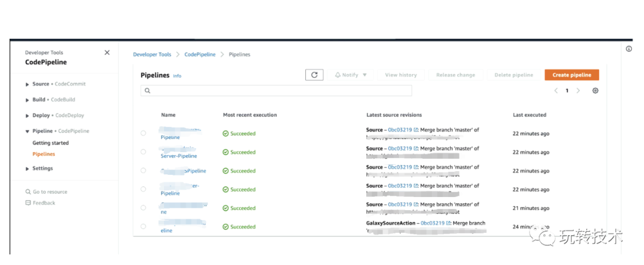
Task: Go to next page arrow
Action: (x=578, y=91)
